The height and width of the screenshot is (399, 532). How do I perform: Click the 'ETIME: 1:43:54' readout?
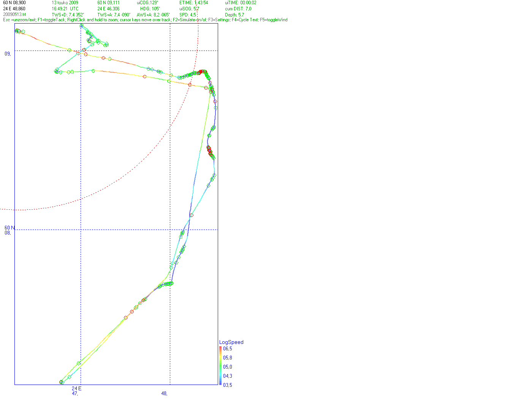click(194, 3)
